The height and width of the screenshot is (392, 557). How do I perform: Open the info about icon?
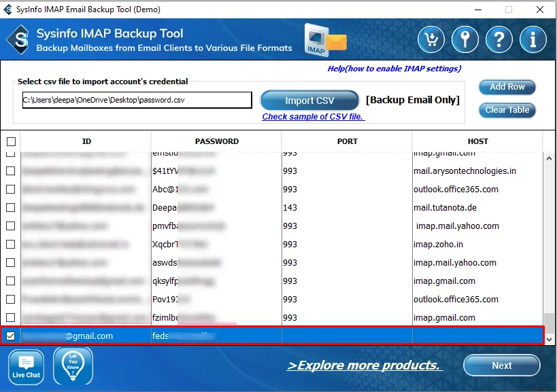[x=533, y=39]
